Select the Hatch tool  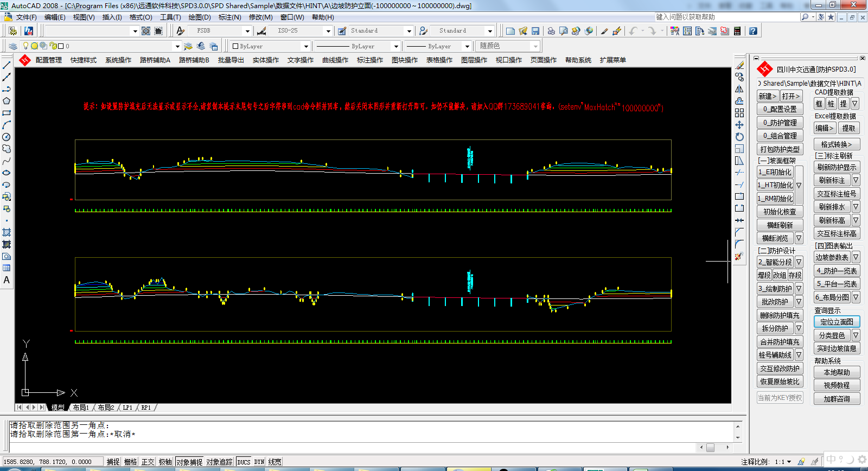coord(7,232)
